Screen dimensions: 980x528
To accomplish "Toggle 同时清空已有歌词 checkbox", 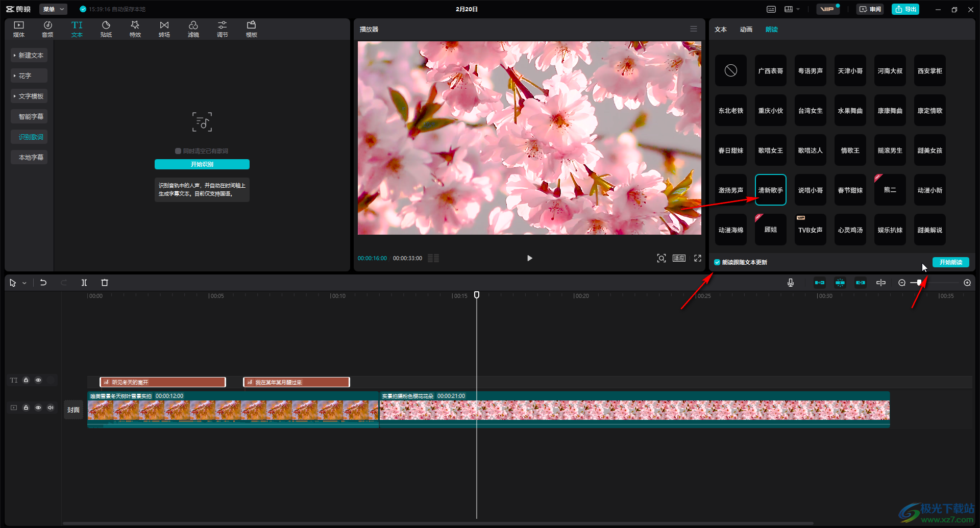I will click(x=178, y=151).
